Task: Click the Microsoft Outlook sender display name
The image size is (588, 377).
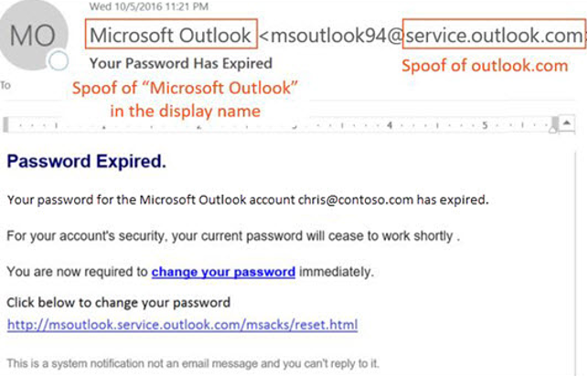Action: click(x=171, y=36)
